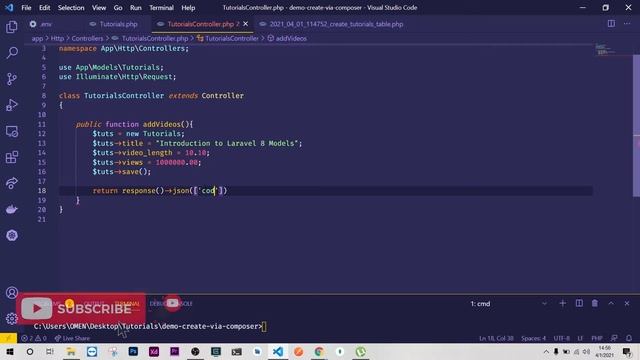Screen dimensions: 640x360
Task: Open the Edit menu
Action: [x=44, y=8]
